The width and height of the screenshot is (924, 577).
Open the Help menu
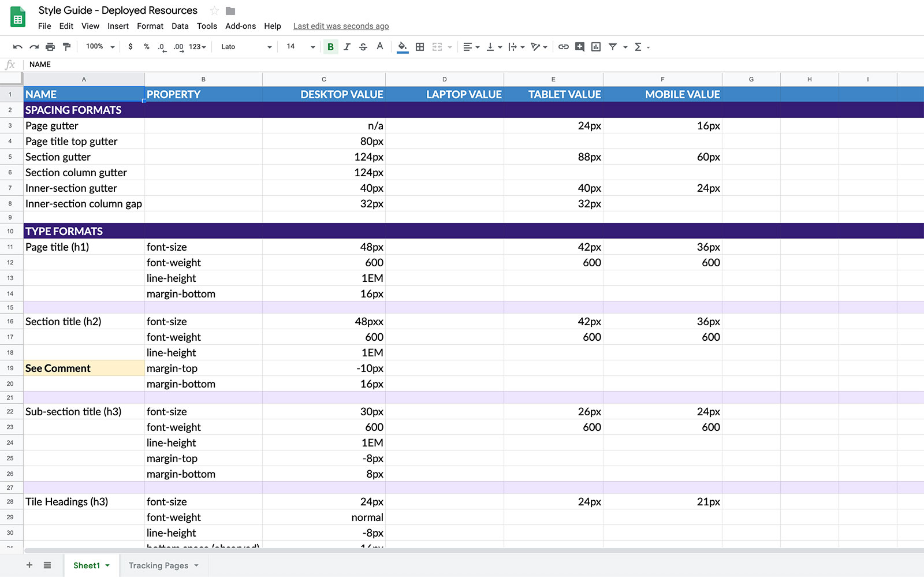[273, 26]
